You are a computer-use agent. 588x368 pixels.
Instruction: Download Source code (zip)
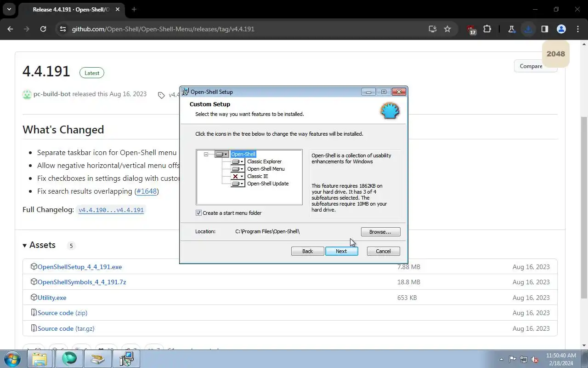click(x=62, y=313)
